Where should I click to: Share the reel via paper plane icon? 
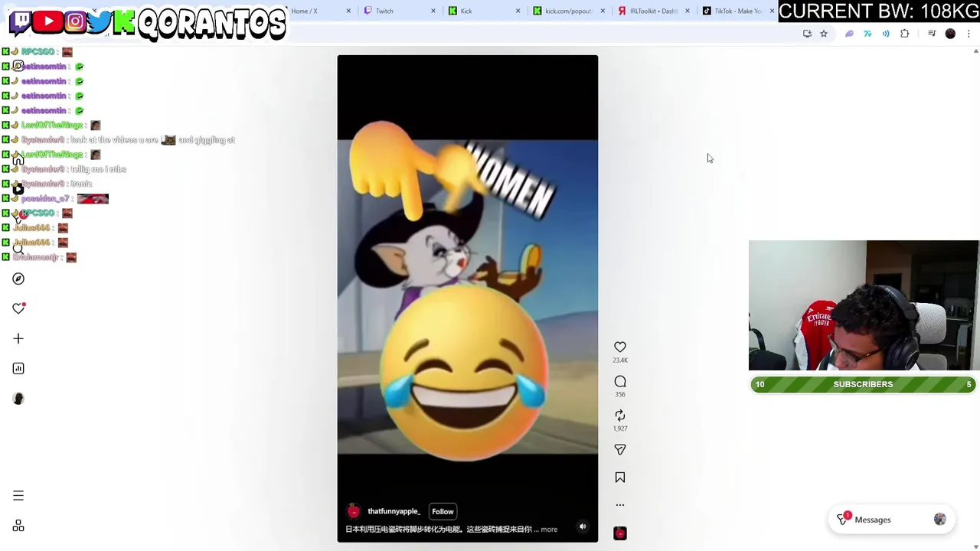click(x=620, y=450)
